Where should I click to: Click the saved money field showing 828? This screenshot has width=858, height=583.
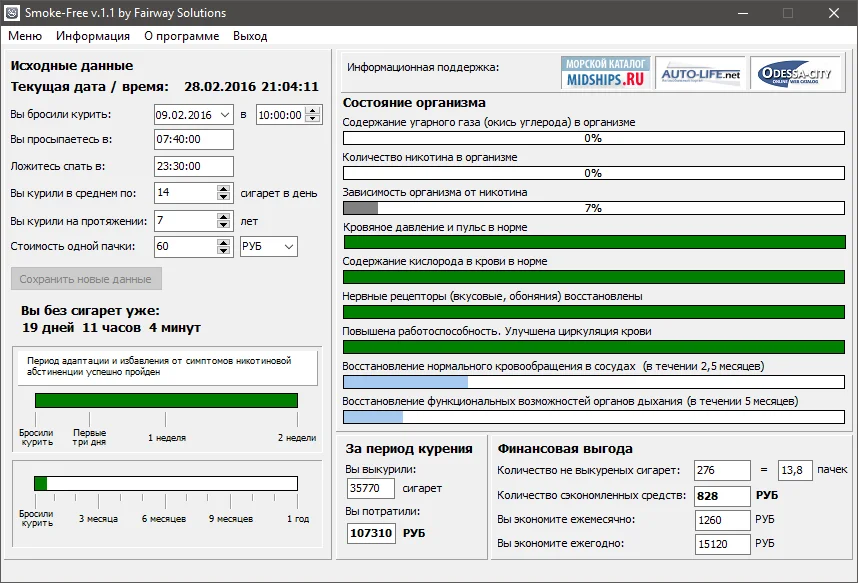723,495
